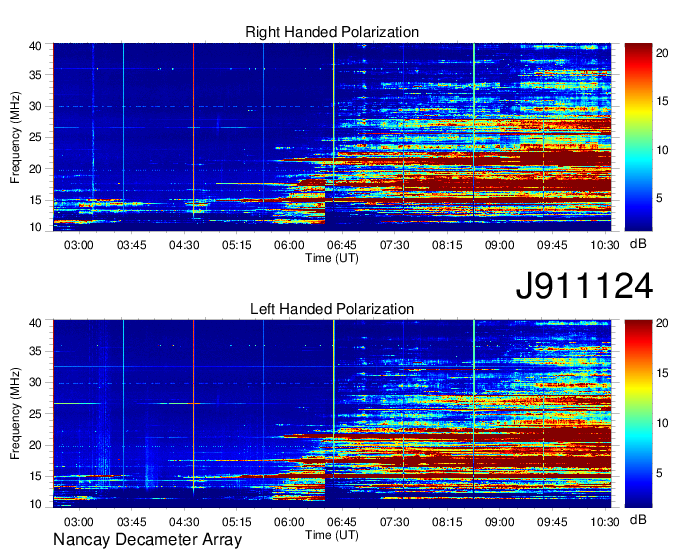
Task: Click the dB unit label of upper color bar
Action: pos(638,244)
